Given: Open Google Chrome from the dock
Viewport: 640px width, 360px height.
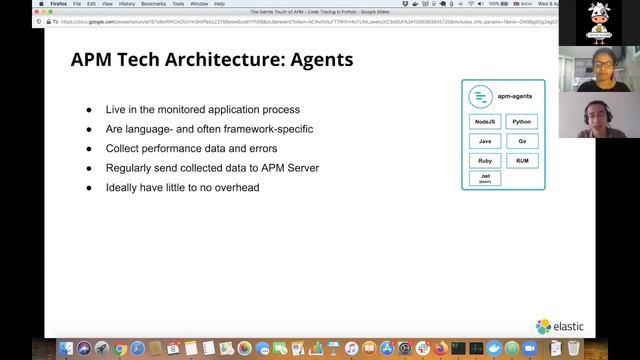Looking at the screenshot, I should (120, 349).
